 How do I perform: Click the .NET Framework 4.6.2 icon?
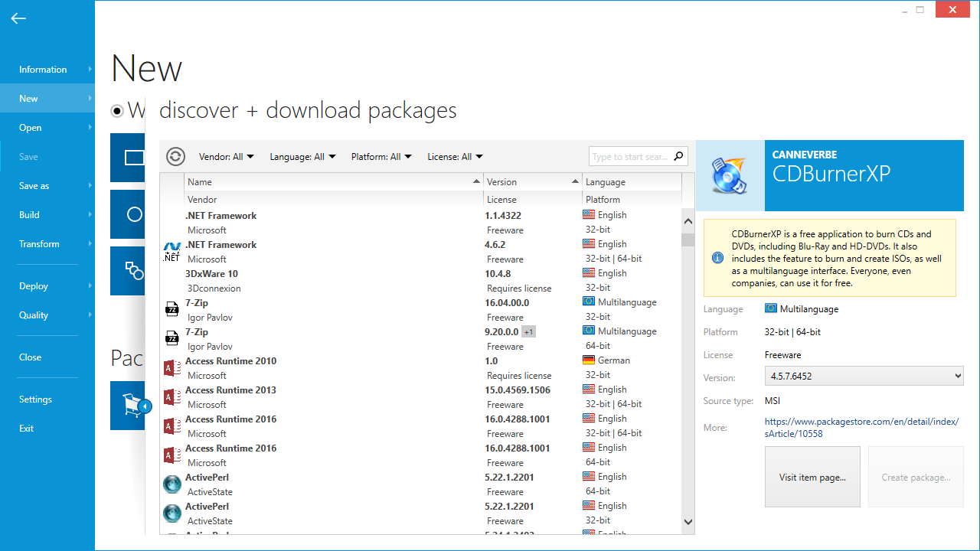tap(171, 252)
